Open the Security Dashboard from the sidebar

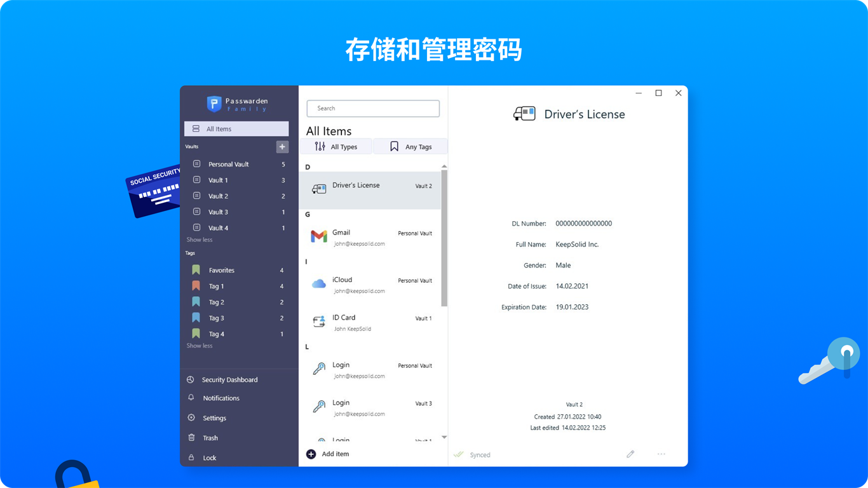(x=229, y=379)
